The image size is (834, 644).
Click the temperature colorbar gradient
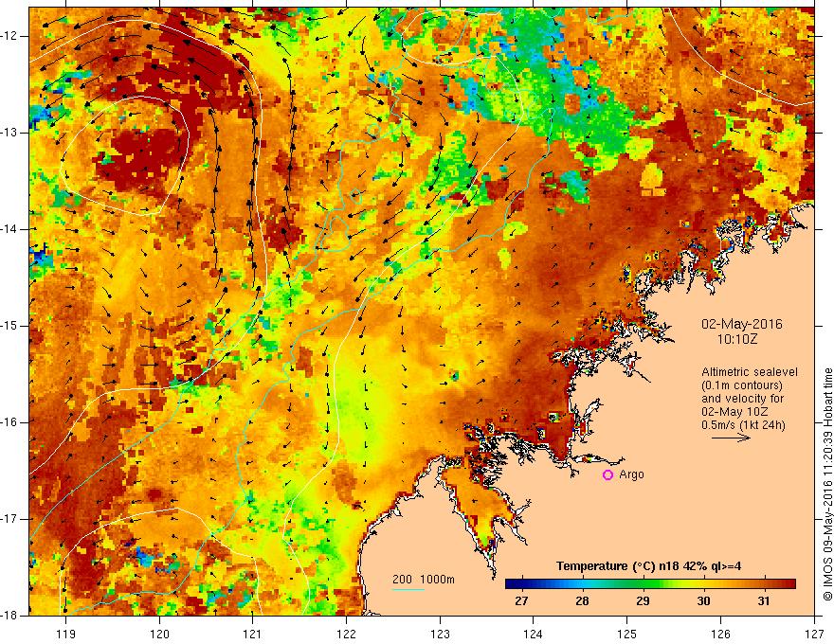coord(650,584)
